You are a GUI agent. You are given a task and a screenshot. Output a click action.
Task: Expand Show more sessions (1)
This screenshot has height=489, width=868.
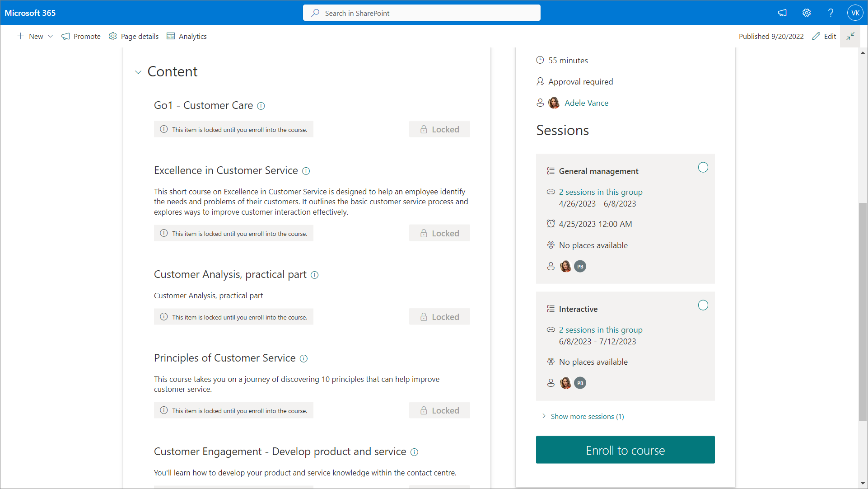587,416
